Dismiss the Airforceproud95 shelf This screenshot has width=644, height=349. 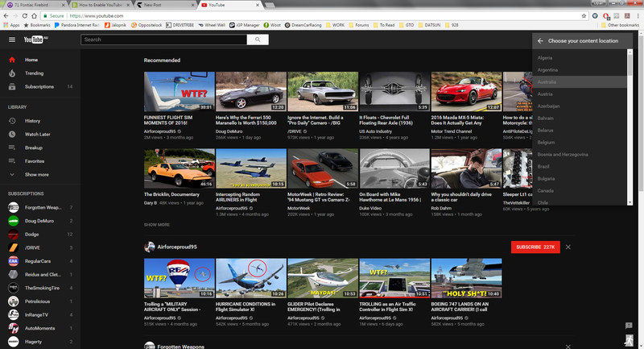[x=568, y=247]
